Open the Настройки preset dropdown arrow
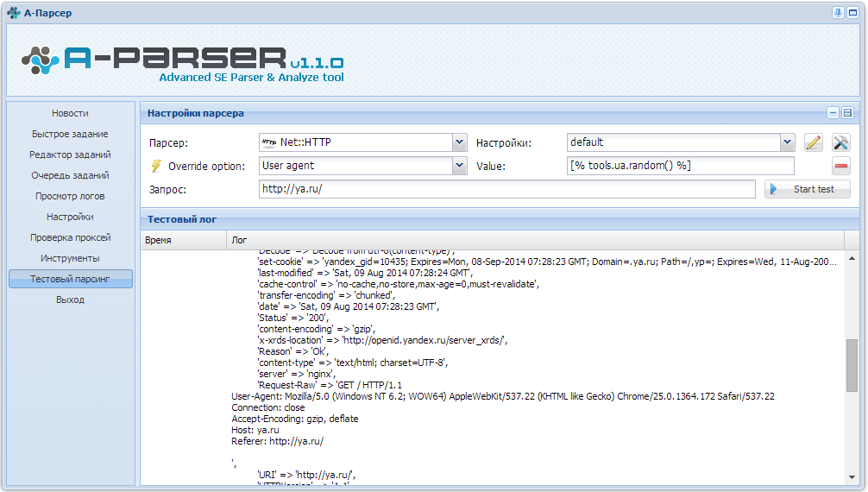 788,142
